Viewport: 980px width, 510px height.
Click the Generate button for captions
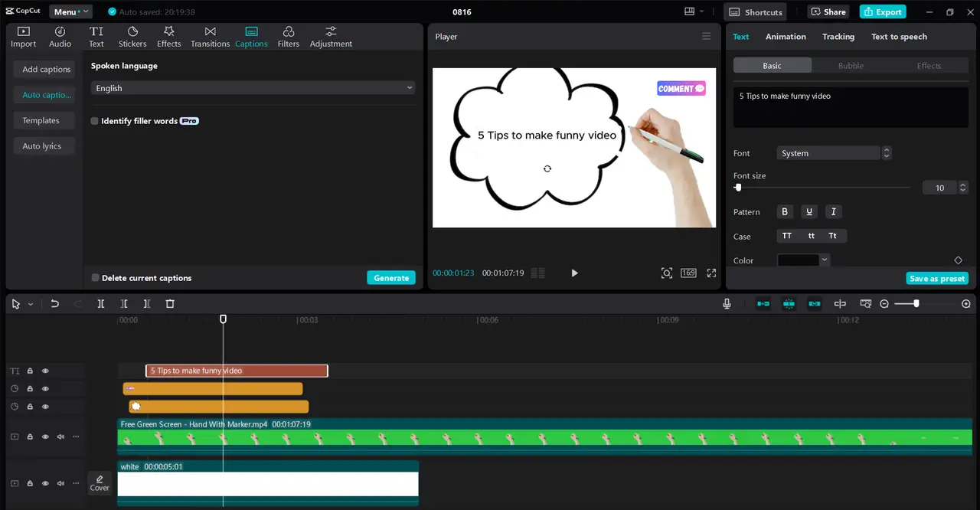[391, 277]
